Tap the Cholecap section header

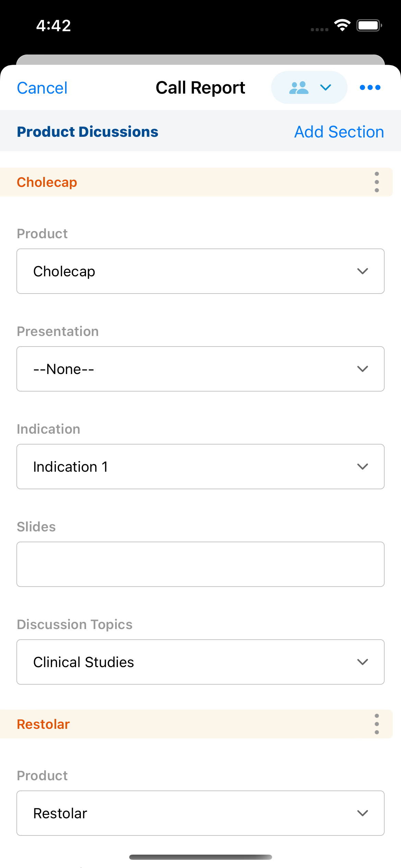(x=47, y=182)
